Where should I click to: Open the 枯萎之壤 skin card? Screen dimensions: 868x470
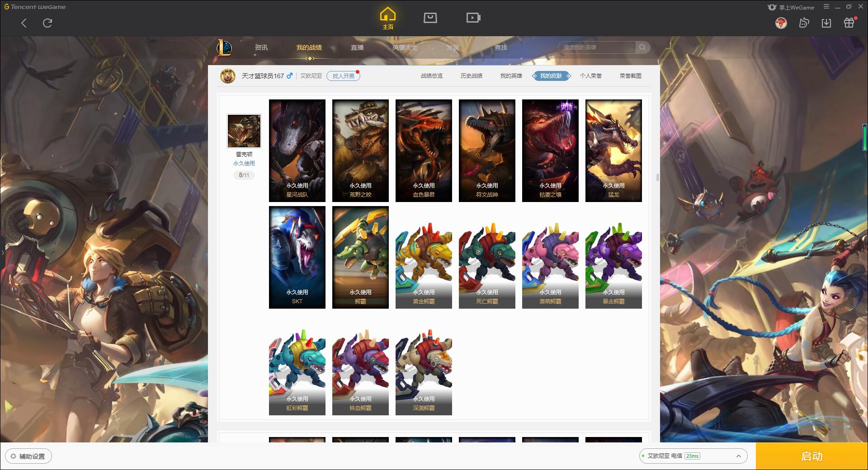(x=550, y=150)
